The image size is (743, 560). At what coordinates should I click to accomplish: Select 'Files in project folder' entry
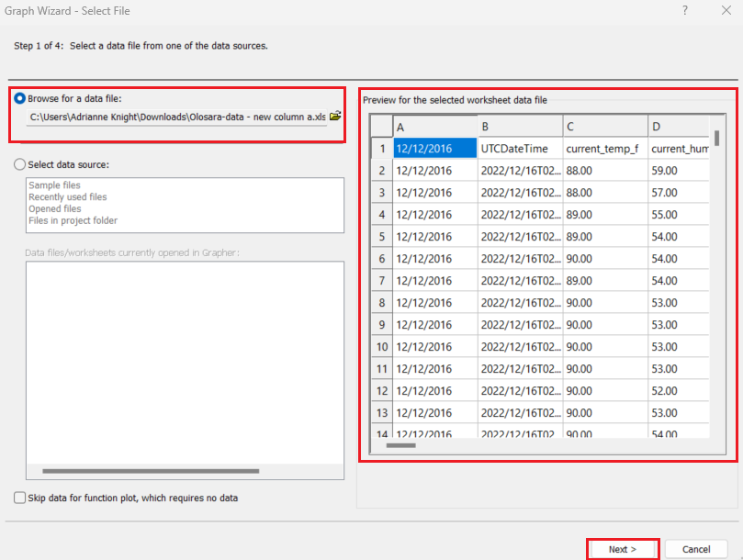73,220
